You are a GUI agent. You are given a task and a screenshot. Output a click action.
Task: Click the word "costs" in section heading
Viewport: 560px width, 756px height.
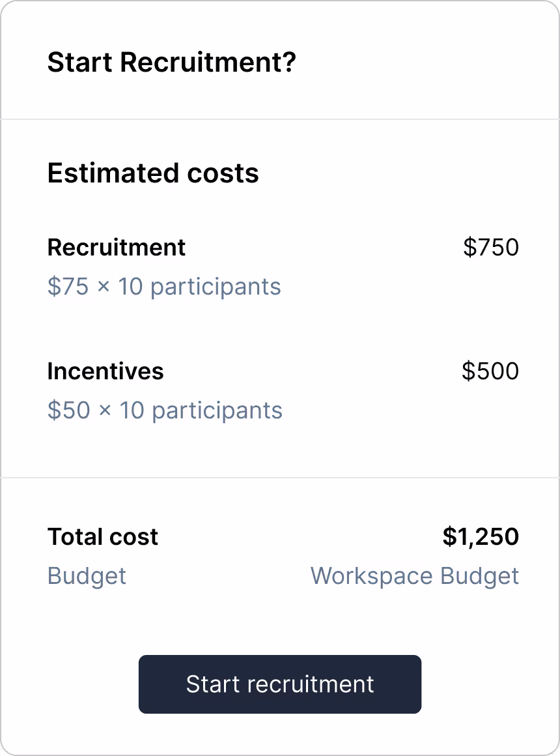223,173
